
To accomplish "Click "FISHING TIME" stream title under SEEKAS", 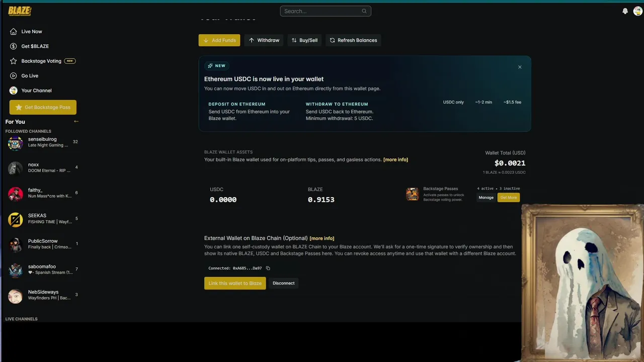I will [50, 222].
